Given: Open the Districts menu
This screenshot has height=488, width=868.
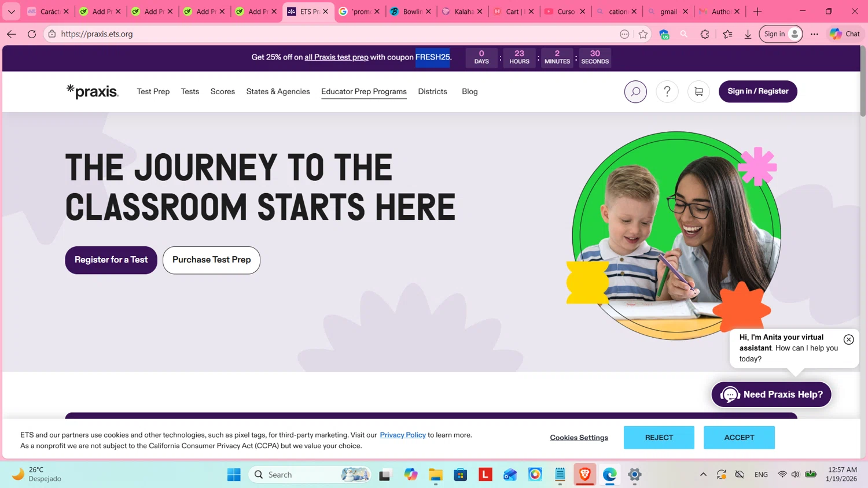Looking at the screenshot, I should 433,91.
